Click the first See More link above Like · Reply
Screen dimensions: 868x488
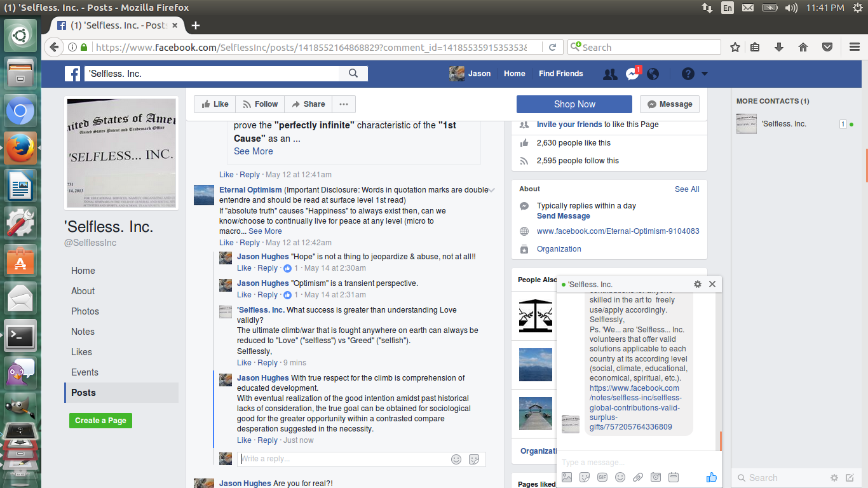(253, 151)
